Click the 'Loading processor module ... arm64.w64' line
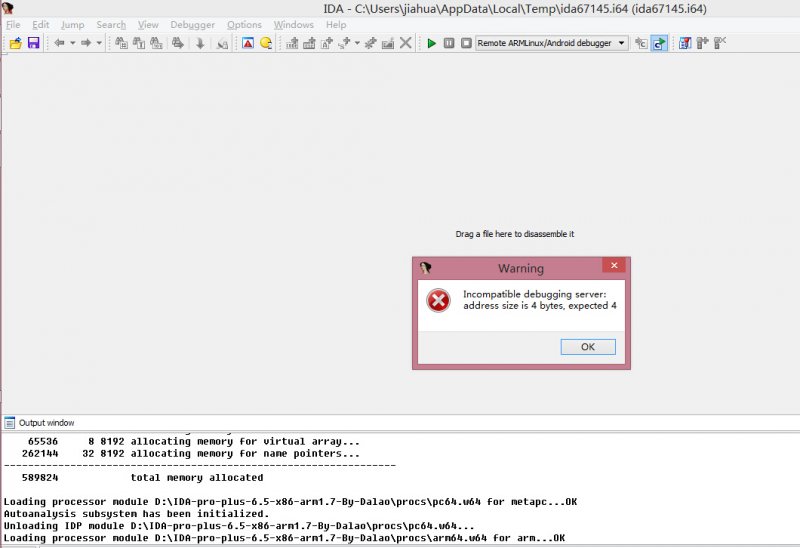This screenshot has width=800, height=548. (284, 538)
